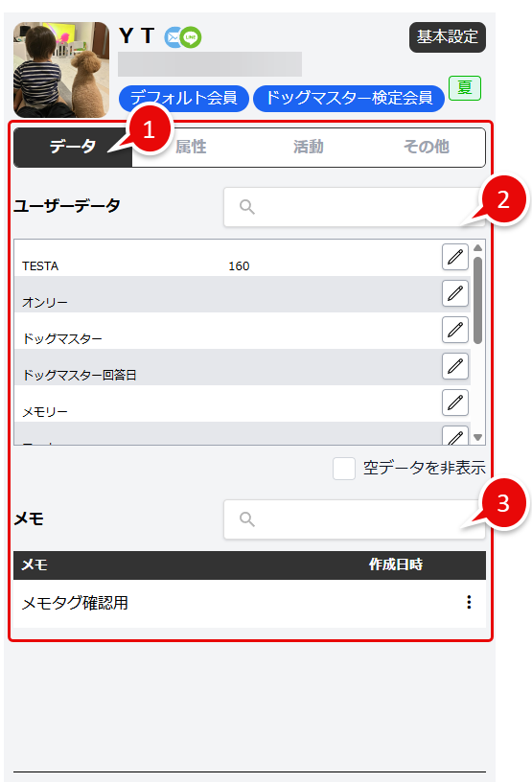Click the メモリー row label
Image resolution: width=532 pixels, height=783 pixels.
[45, 412]
